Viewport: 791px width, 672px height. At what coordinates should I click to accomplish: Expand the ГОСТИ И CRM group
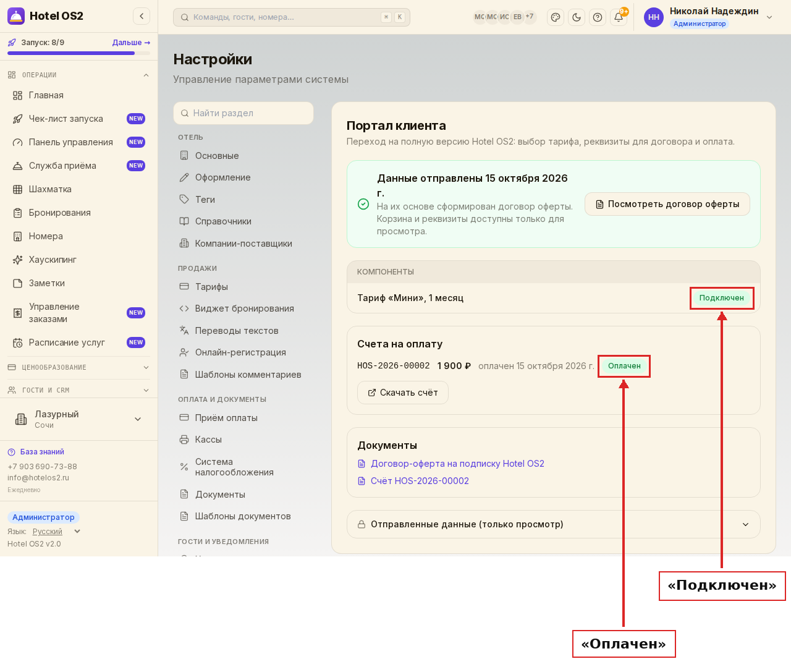(x=79, y=390)
